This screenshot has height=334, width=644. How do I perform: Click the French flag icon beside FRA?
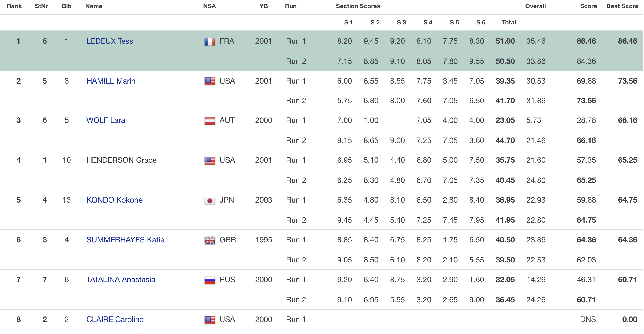click(x=209, y=42)
